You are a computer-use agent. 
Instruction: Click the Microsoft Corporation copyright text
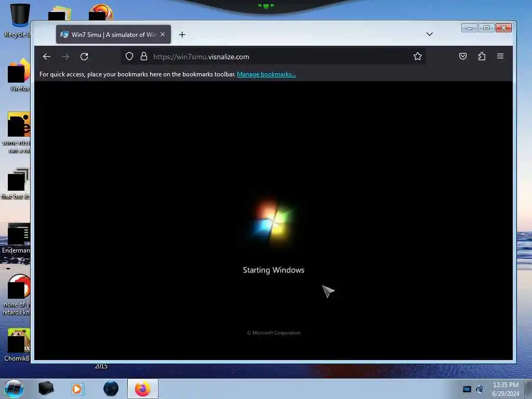point(273,333)
